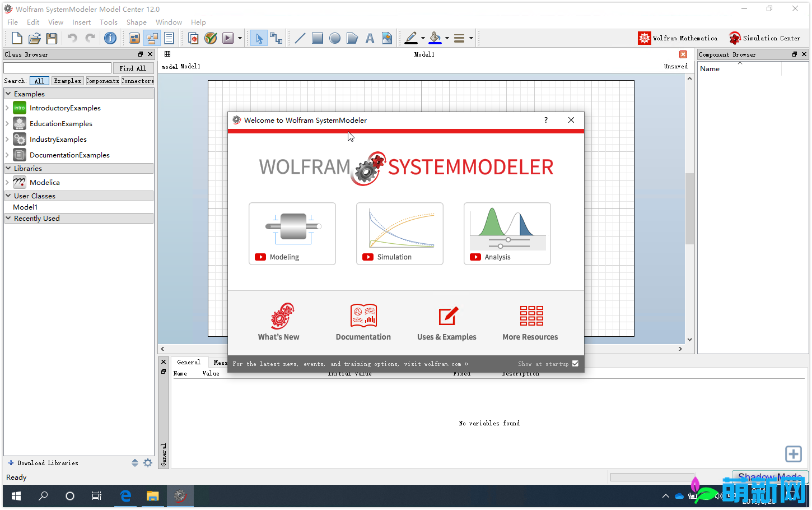The image size is (812, 510).
Task: Expand the Modelica library in Class Browser
Action: click(x=7, y=182)
